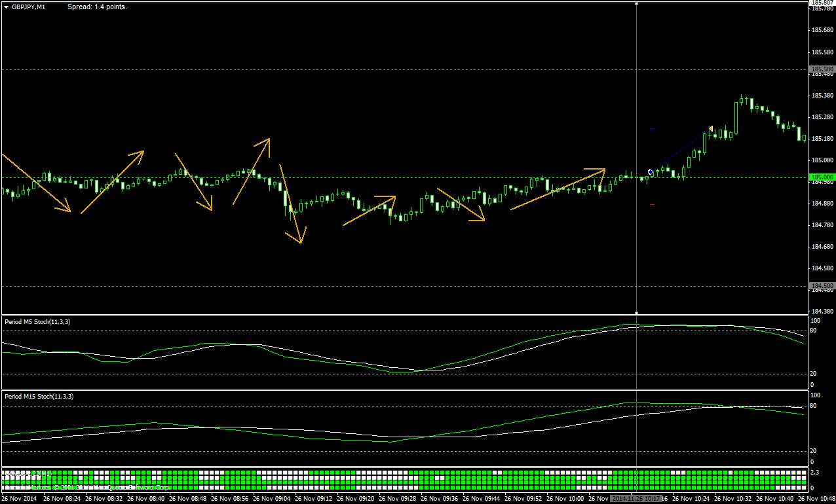The image size is (836, 504).
Task: Click the 185.280 price scale value
Action: 823,117
